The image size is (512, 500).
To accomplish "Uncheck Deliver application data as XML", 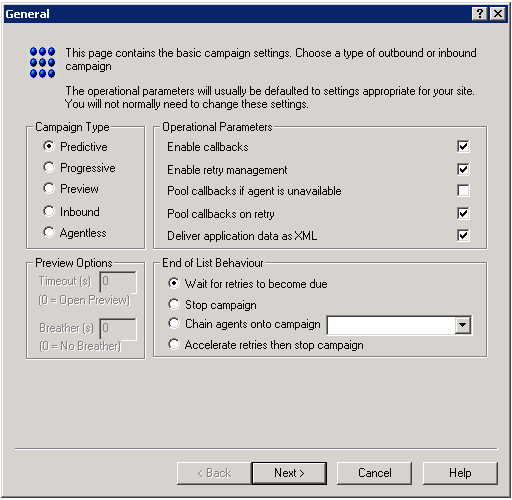I will pos(463,235).
